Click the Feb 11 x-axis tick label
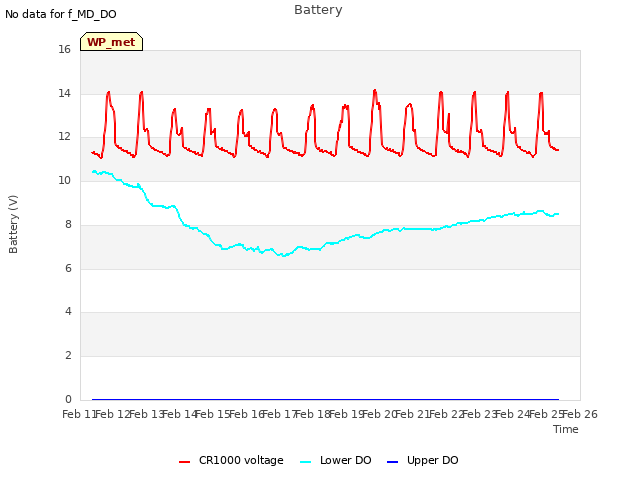 pyautogui.click(x=78, y=414)
